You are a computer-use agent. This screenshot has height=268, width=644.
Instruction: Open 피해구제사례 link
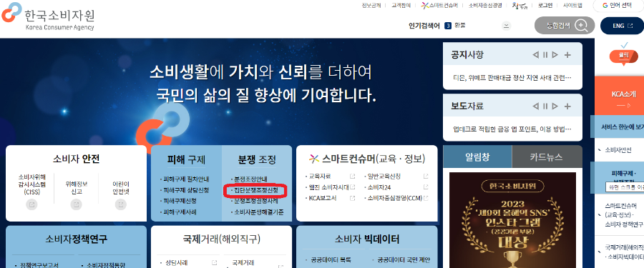pos(180,212)
